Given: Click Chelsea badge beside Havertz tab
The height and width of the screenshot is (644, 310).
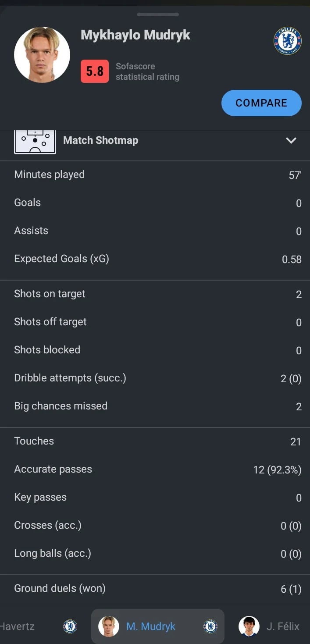Looking at the screenshot, I should tap(70, 626).
